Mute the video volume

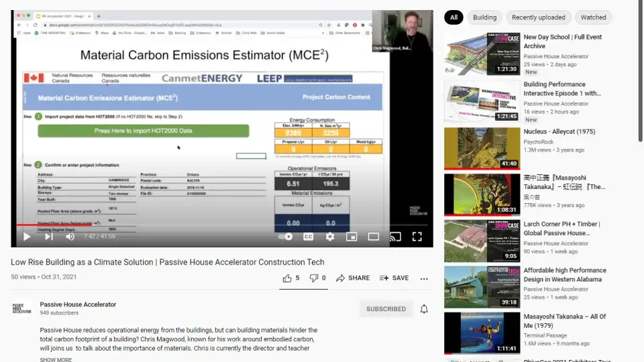coord(70,237)
